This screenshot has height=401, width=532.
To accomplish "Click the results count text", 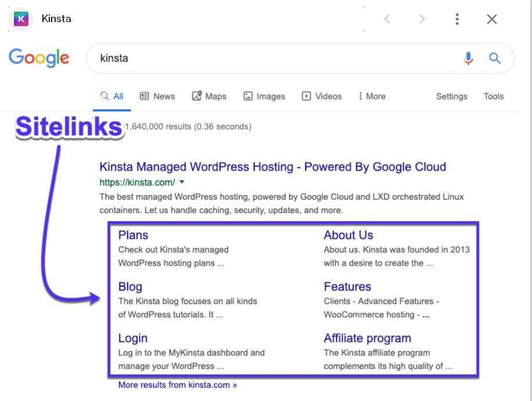I will (189, 127).
